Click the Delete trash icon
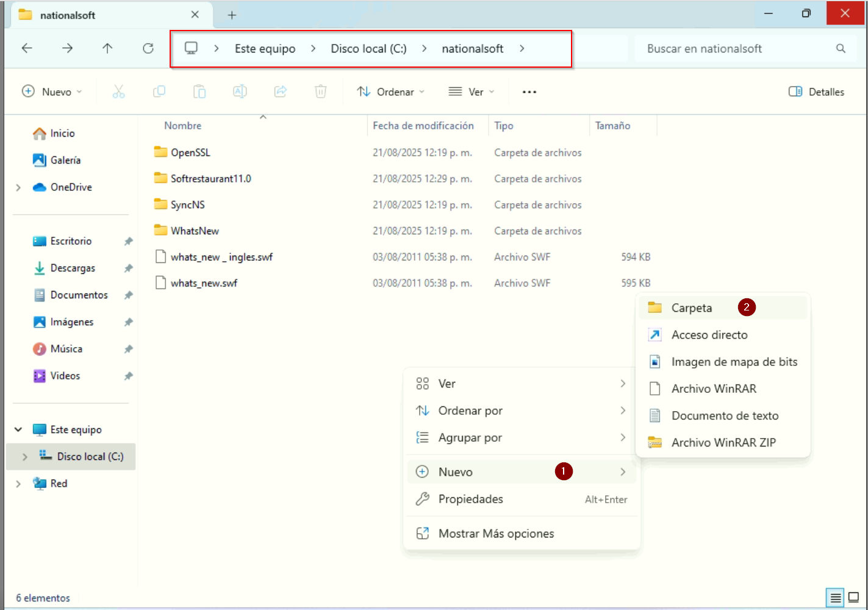The width and height of the screenshot is (868, 610). tap(321, 91)
